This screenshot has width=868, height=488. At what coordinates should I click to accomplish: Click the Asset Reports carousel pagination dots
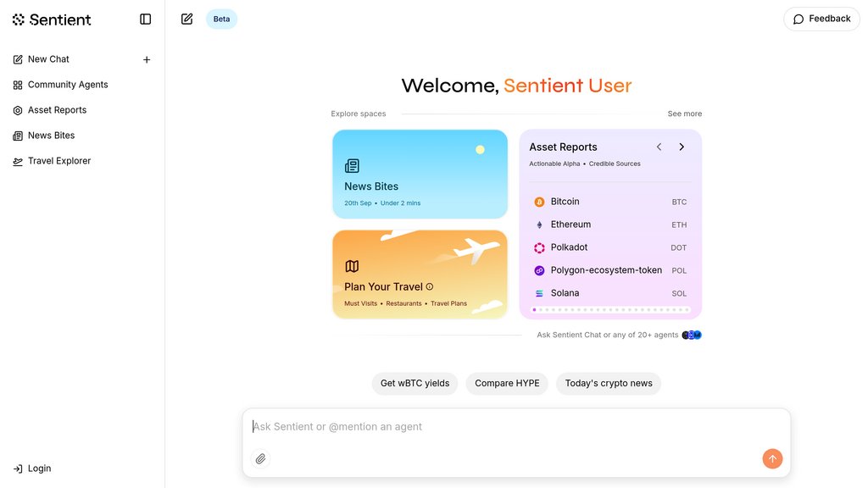[x=610, y=310]
